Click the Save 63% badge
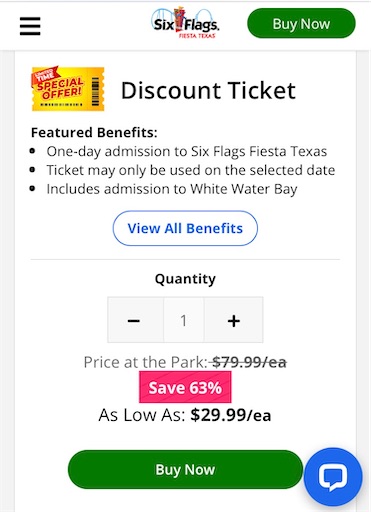The height and width of the screenshot is (512, 371). tap(185, 387)
